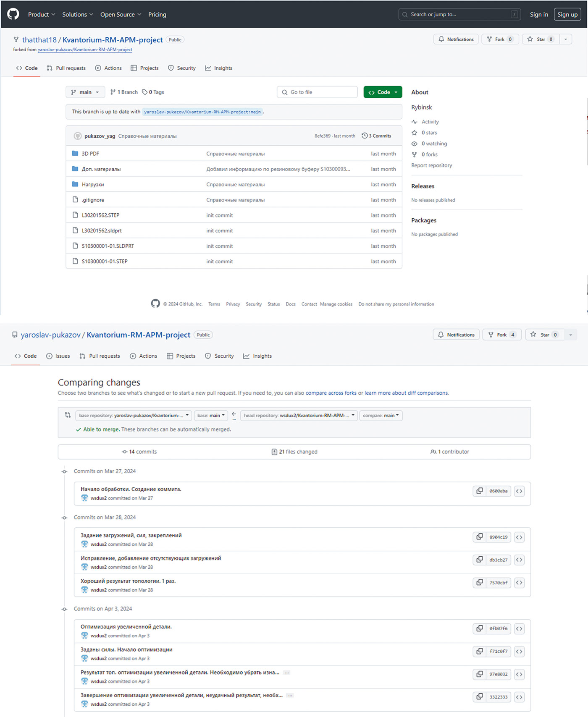Open the 3D PDF folder
This screenshot has width=588, height=717.
tap(90, 154)
